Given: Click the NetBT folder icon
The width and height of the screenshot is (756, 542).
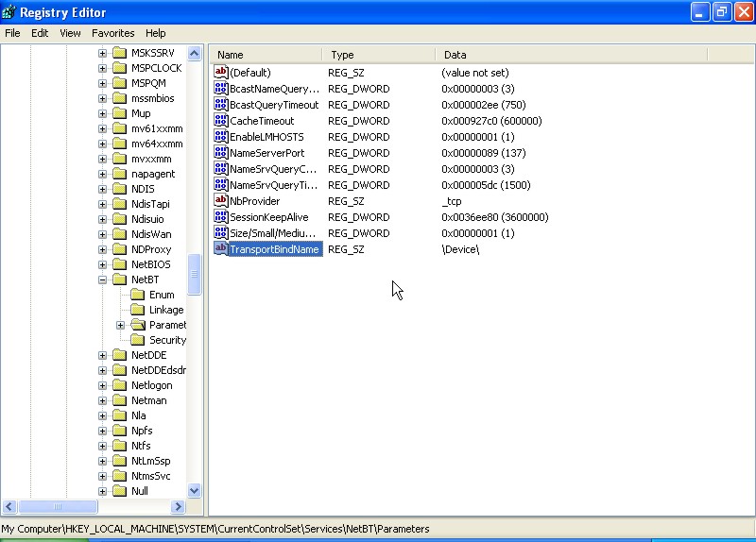Looking at the screenshot, I should (x=120, y=279).
